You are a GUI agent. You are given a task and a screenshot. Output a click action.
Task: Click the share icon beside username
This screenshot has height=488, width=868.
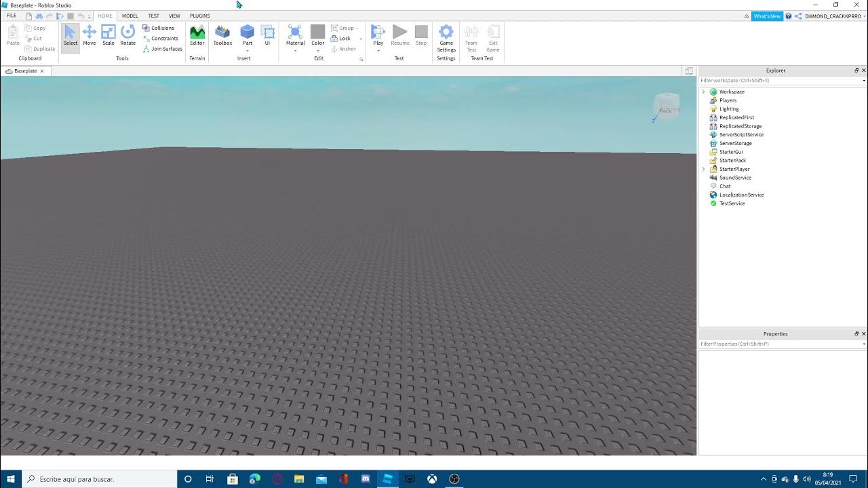pos(798,16)
